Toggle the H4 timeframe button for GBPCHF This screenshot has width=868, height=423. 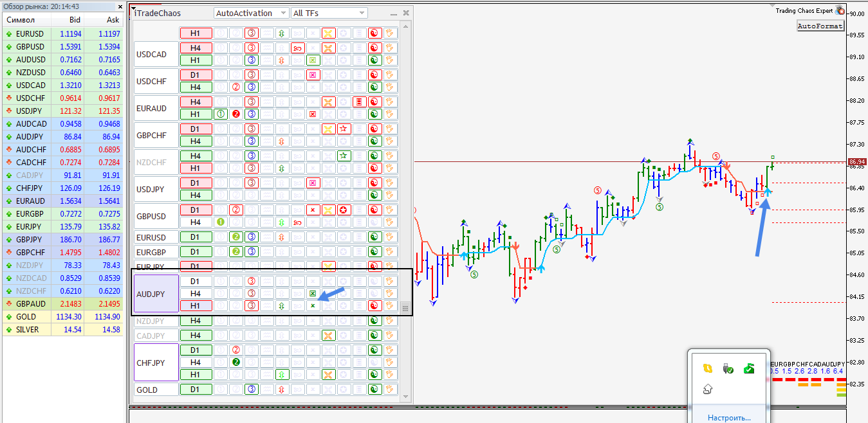coord(196,141)
